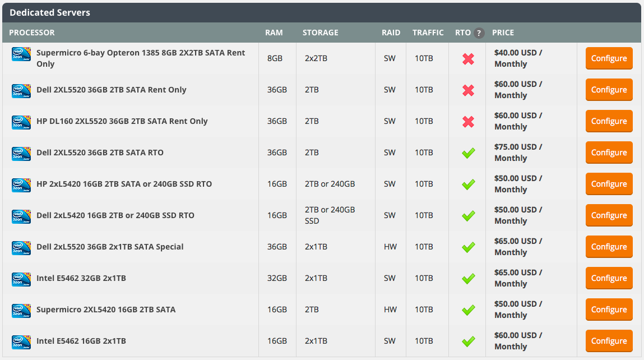Open the RTO column help question mark
The width and height of the screenshot is (644, 360).
pyautogui.click(x=479, y=33)
